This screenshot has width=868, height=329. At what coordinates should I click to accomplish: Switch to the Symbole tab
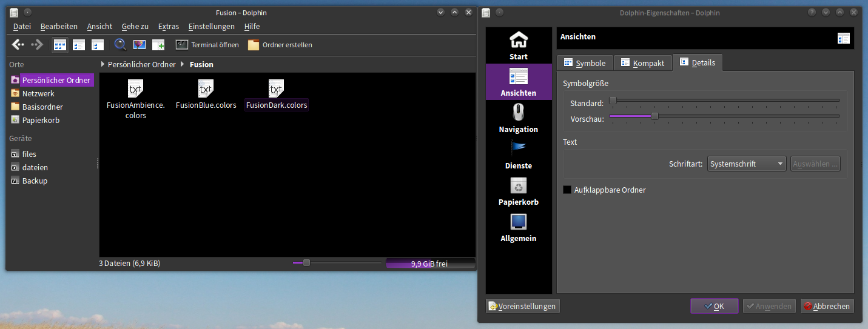[585, 63]
